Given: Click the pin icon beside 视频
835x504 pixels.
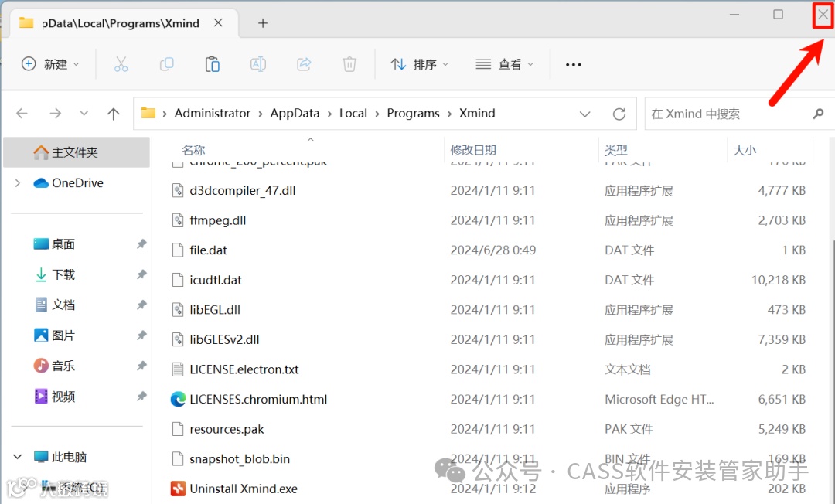Looking at the screenshot, I should (x=141, y=397).
